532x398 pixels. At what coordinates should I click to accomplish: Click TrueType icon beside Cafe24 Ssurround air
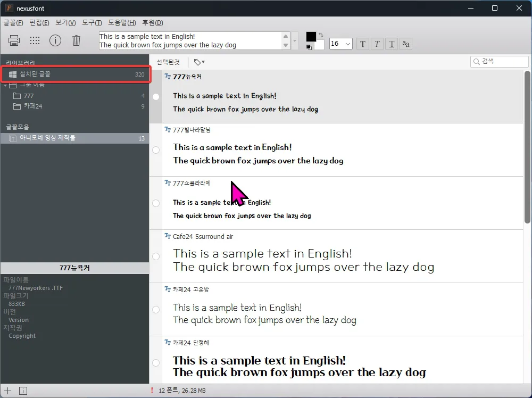(168, 236)
